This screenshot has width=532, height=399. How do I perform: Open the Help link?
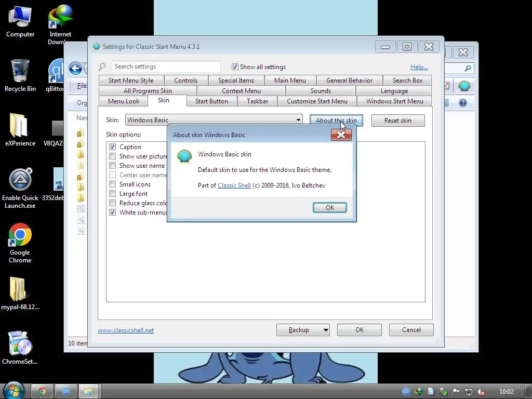[x=419, y=67]
